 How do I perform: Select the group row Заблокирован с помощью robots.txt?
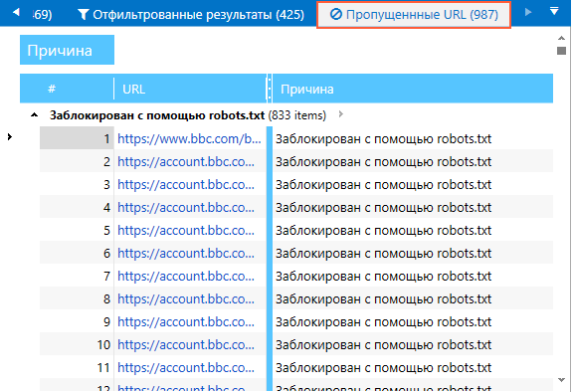coord(188,115)
